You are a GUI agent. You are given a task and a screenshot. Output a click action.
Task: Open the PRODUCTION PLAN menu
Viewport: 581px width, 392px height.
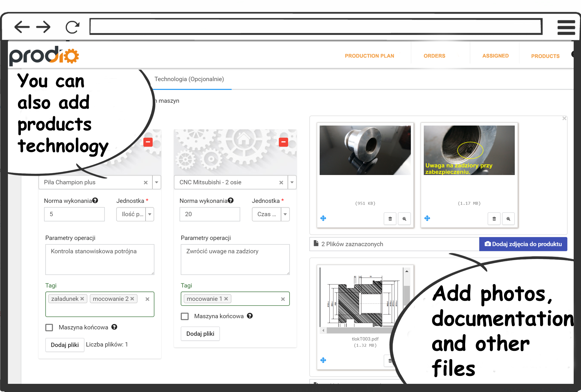(370, 56)
